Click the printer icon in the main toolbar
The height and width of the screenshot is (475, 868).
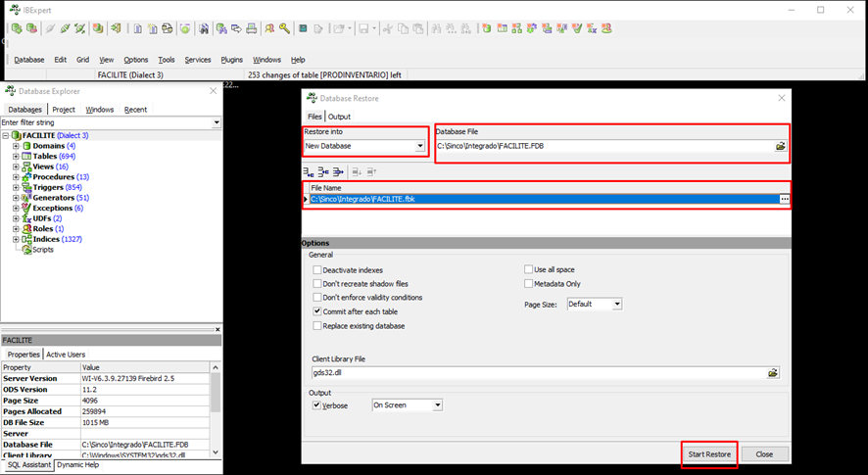click(x=252, y=28)
